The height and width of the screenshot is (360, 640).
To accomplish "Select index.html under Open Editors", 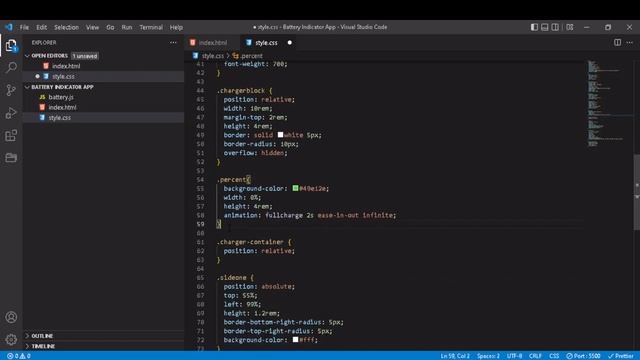I will click(103, 66).
